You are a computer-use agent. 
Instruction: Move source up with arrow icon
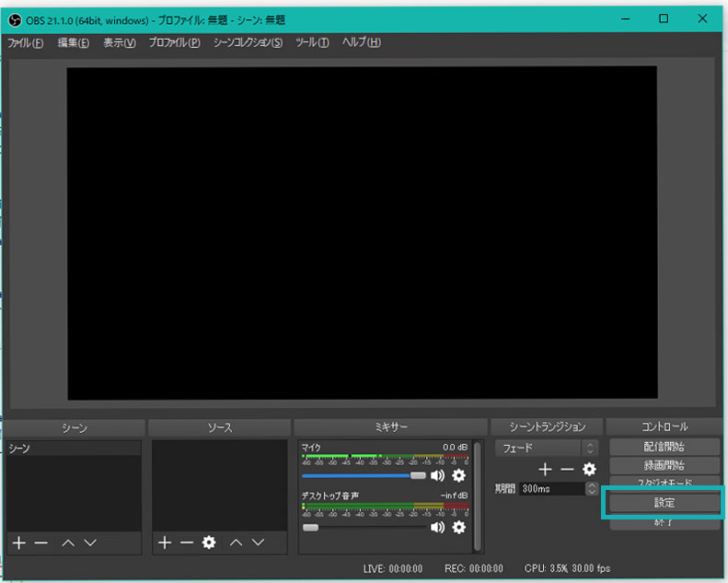(x=236, y=542)
